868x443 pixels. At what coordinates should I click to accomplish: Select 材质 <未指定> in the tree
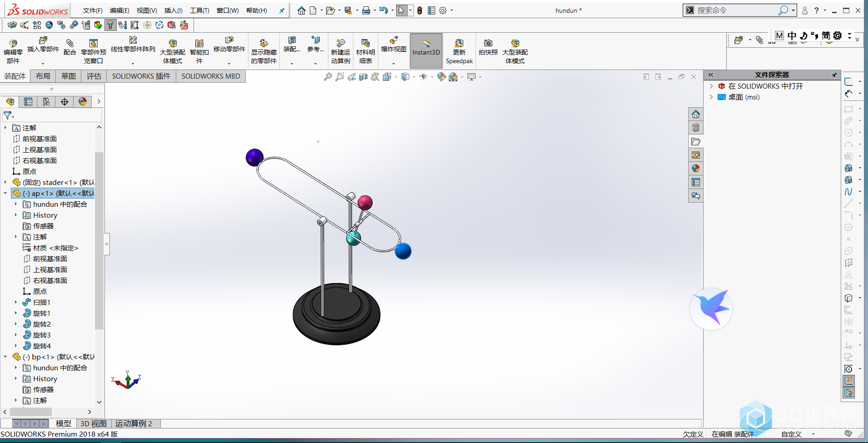point(55,248)
